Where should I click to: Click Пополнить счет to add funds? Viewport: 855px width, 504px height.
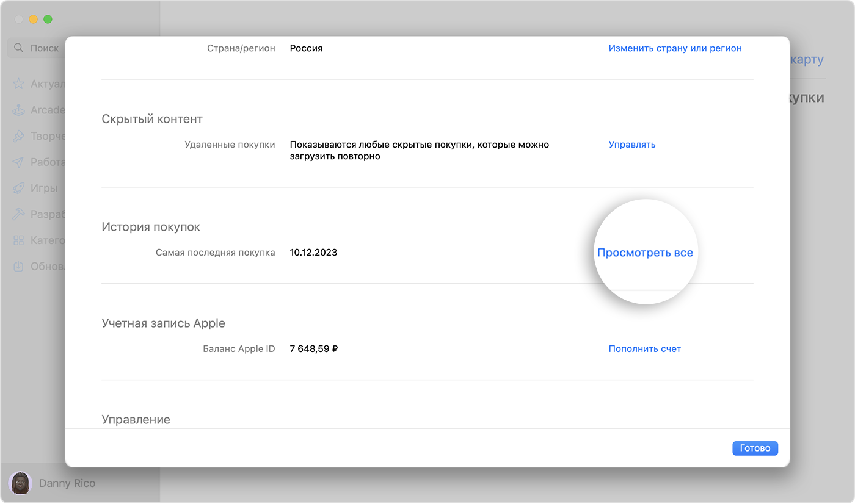(644, 349)
